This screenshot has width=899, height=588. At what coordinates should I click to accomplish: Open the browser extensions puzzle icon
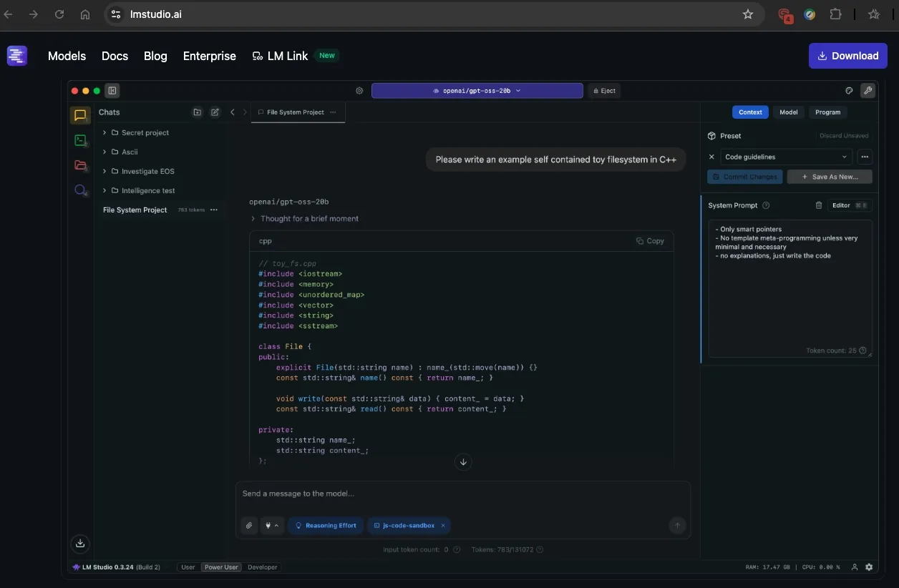[835, 14]
